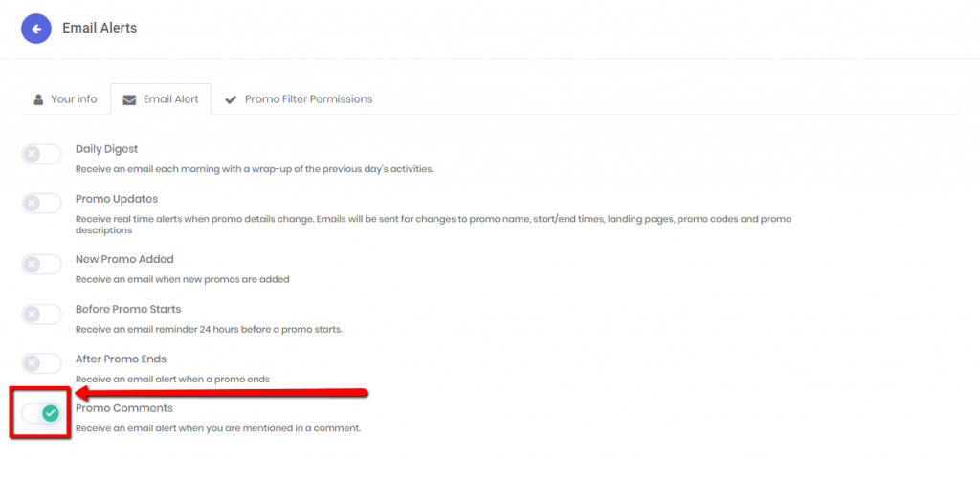Toggle the After Promo Ends switch

pos(42,363)
